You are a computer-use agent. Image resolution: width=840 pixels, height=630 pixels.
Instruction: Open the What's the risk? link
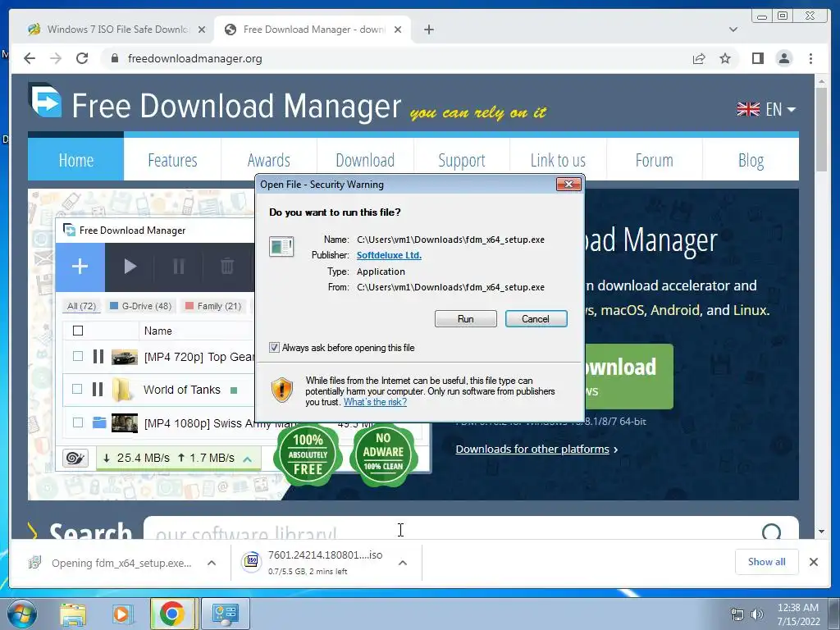point(375,402)
